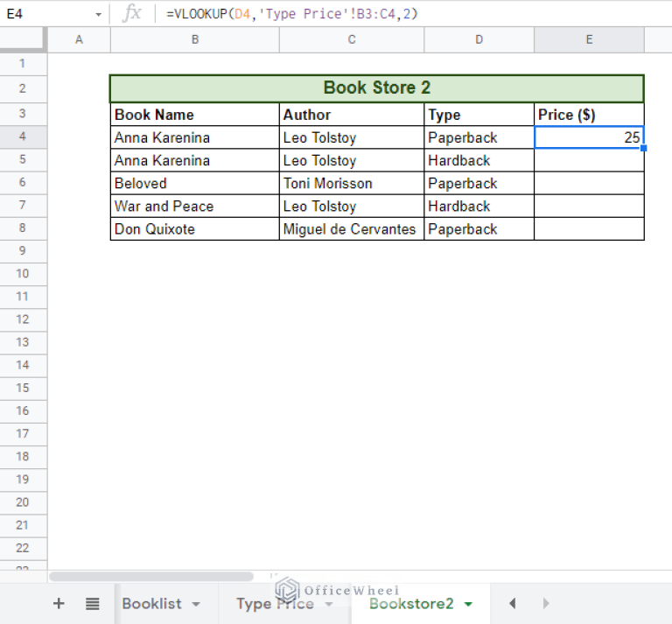Select row 15 header
The image size is (672, 624).
tap(23, 388)
